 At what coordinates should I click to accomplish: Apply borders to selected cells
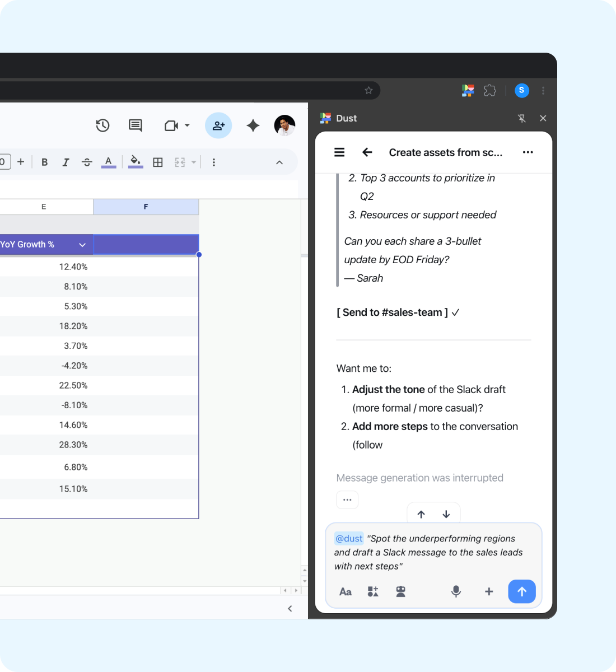pyautogui.click(x=157, y=162)
